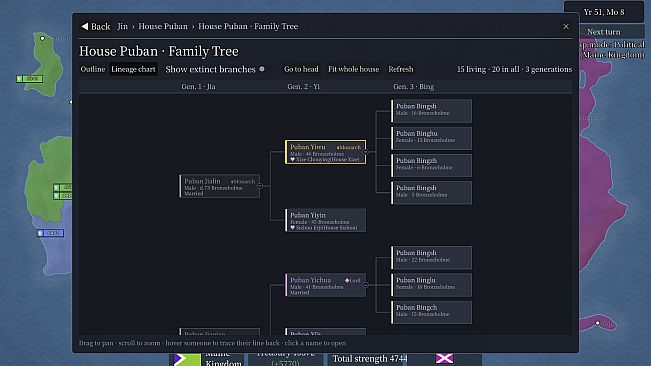
Task: Open Puban Binghu, Female 15 card
Action: 431,138
